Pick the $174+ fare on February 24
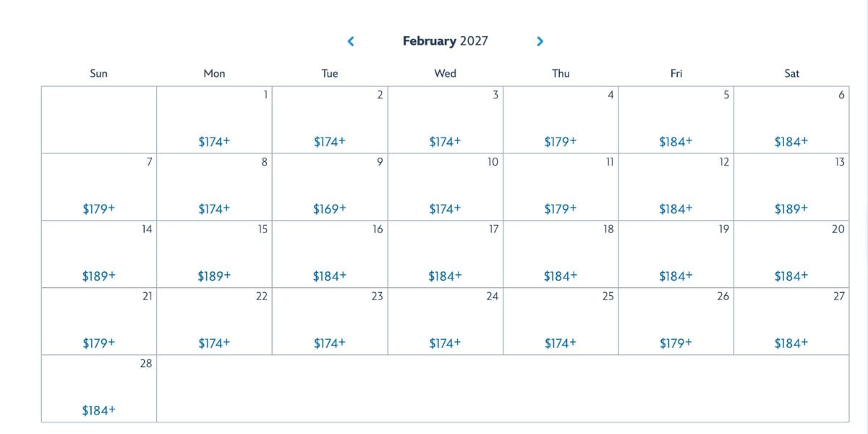Screen dimensions: 868x434 point(445,341)
